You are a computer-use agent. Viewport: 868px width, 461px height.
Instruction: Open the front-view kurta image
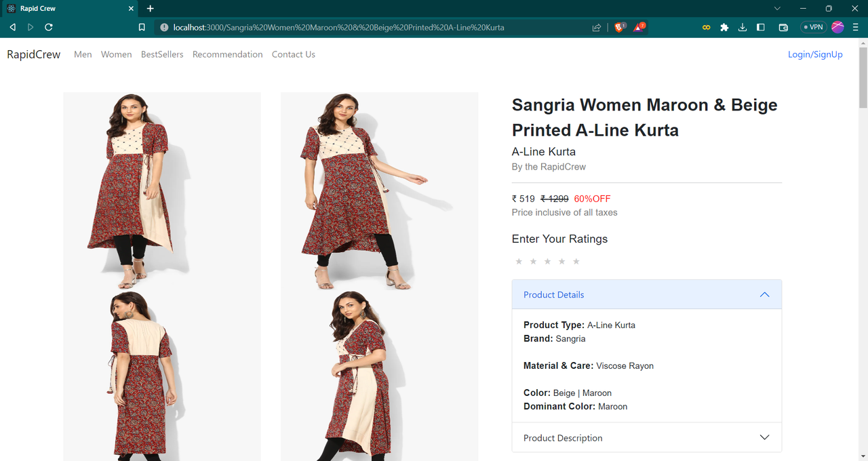coord(162,191)
